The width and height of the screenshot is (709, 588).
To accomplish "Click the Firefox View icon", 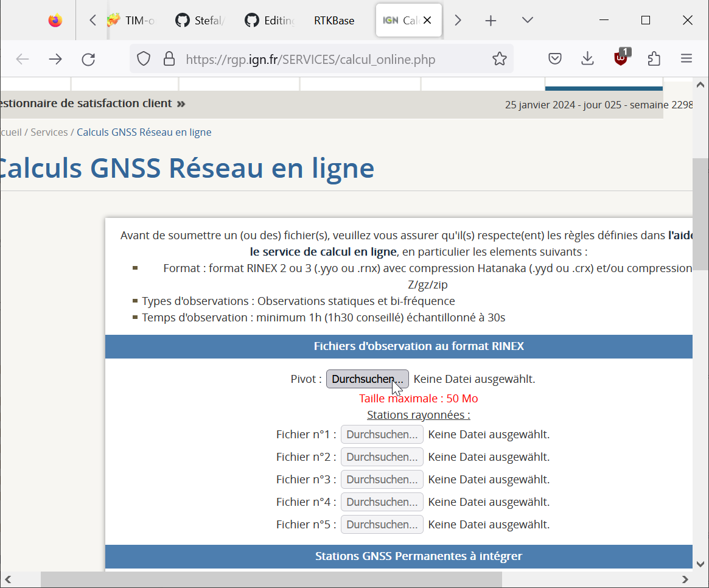I will point(55,21).
